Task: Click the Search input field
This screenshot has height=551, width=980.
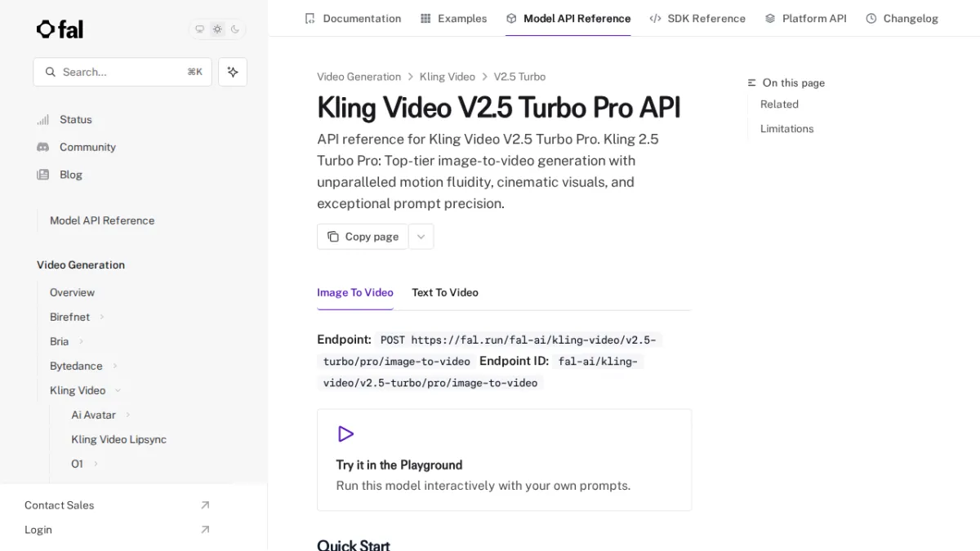Action: pos(122,72)
